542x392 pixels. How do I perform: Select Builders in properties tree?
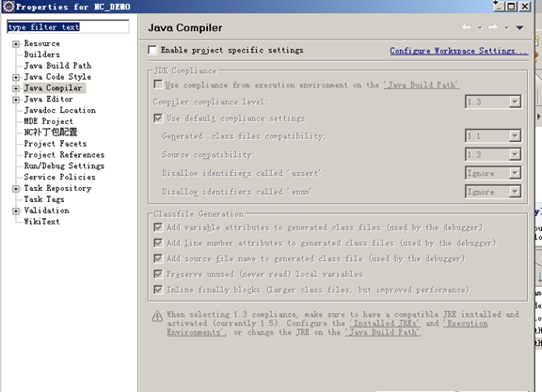[41, 55]
